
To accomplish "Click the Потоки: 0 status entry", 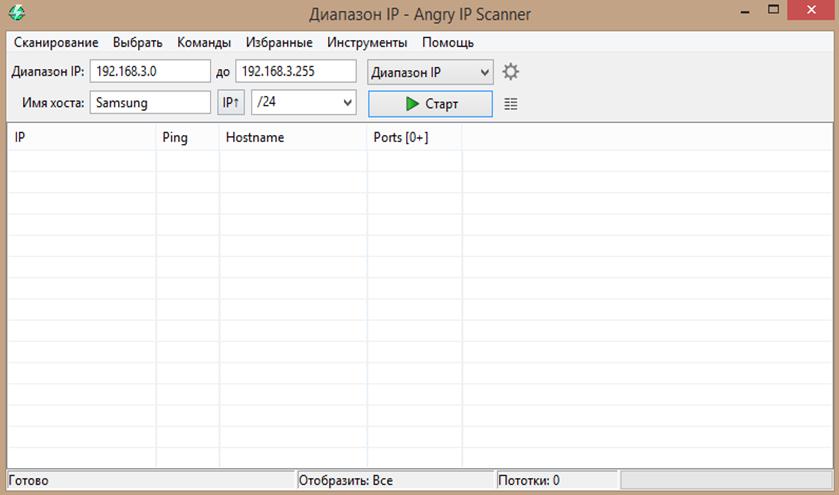I will click(x=529, y=481).
